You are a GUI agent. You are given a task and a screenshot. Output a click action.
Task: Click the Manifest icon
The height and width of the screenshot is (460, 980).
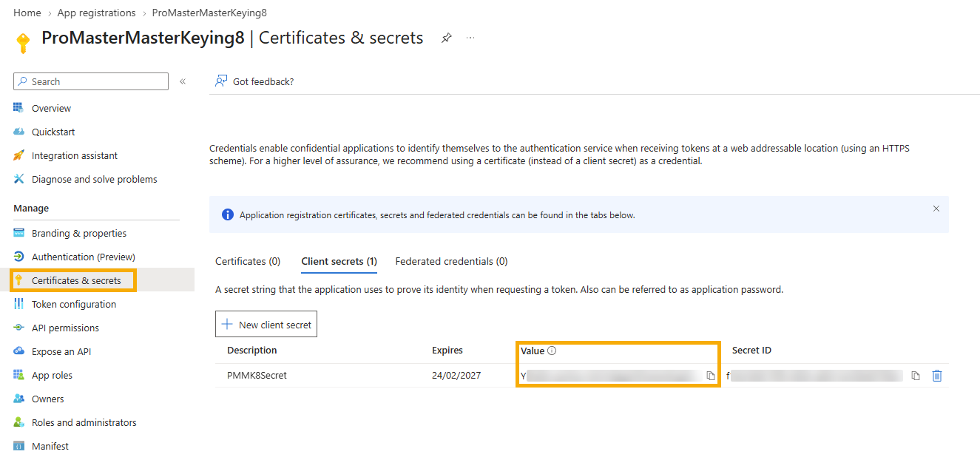(18, 446)
